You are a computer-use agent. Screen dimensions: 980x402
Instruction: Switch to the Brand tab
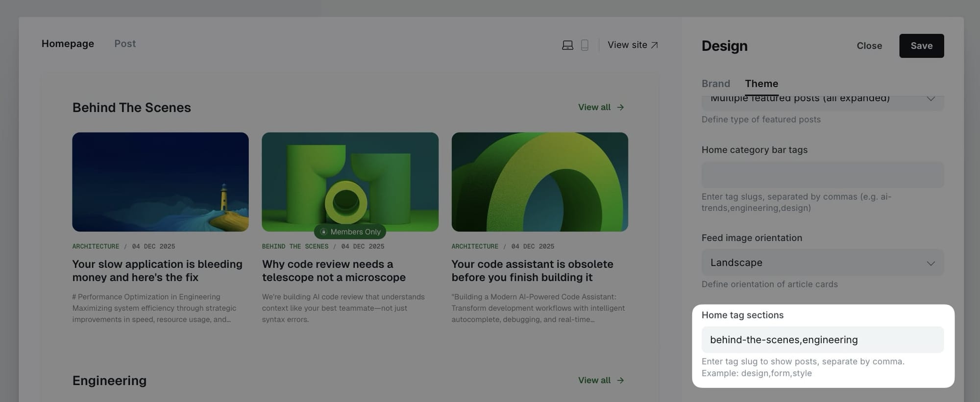coord(715,84)
